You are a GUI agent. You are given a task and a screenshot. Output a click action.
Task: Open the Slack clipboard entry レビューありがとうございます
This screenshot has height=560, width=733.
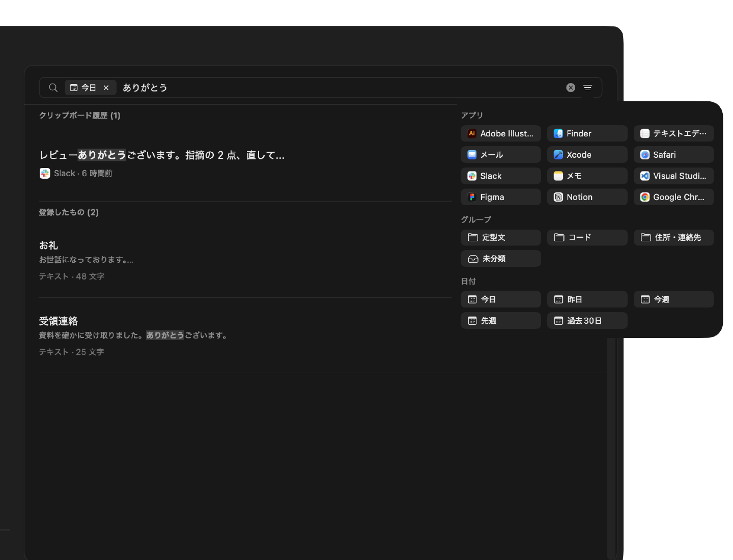pos(245,163)
